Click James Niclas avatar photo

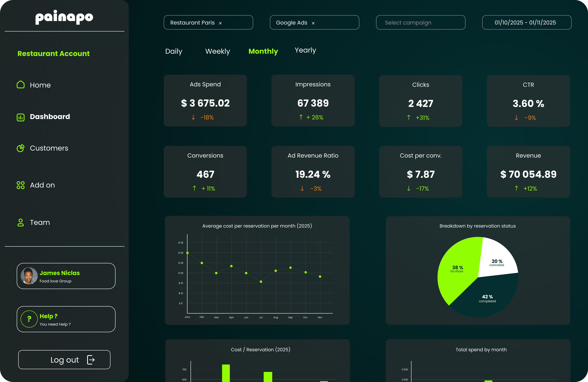[29, 276]
